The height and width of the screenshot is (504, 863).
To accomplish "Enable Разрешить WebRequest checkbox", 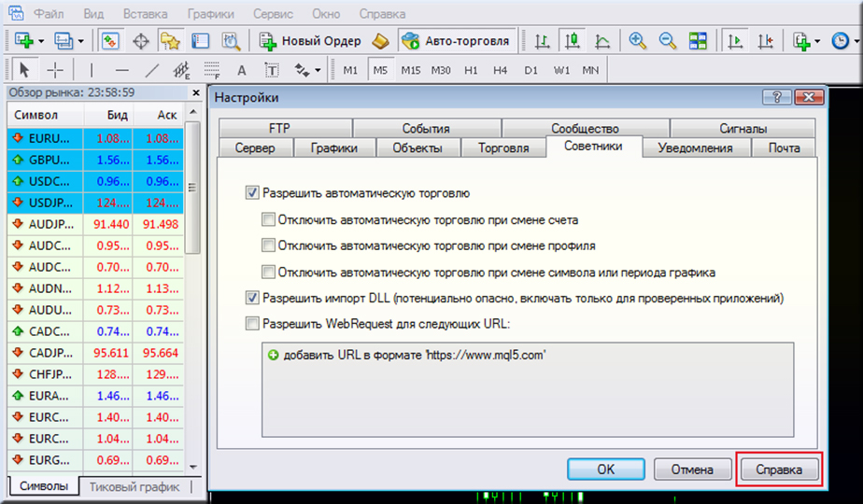I will [251, 324].
